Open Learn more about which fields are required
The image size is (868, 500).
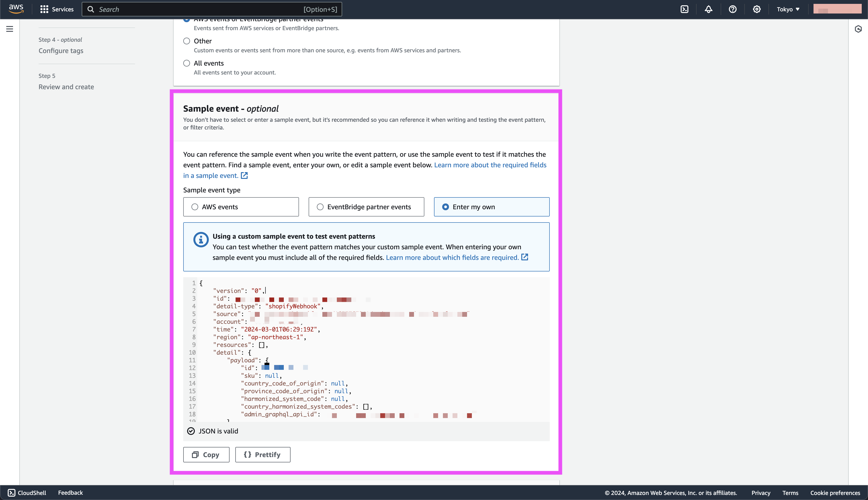[457, 257]
